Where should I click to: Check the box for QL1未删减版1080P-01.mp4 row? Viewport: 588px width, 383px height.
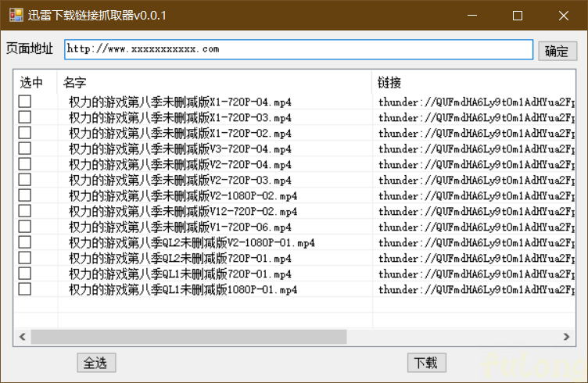(x=25, y=289)
